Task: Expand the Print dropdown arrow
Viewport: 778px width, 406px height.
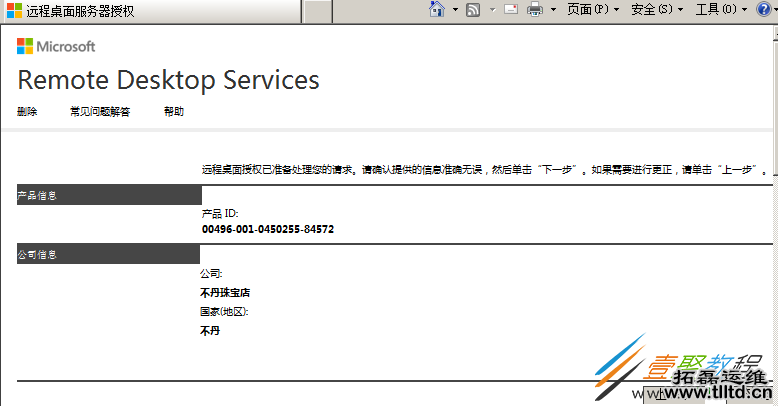Action: click(553, 9)
